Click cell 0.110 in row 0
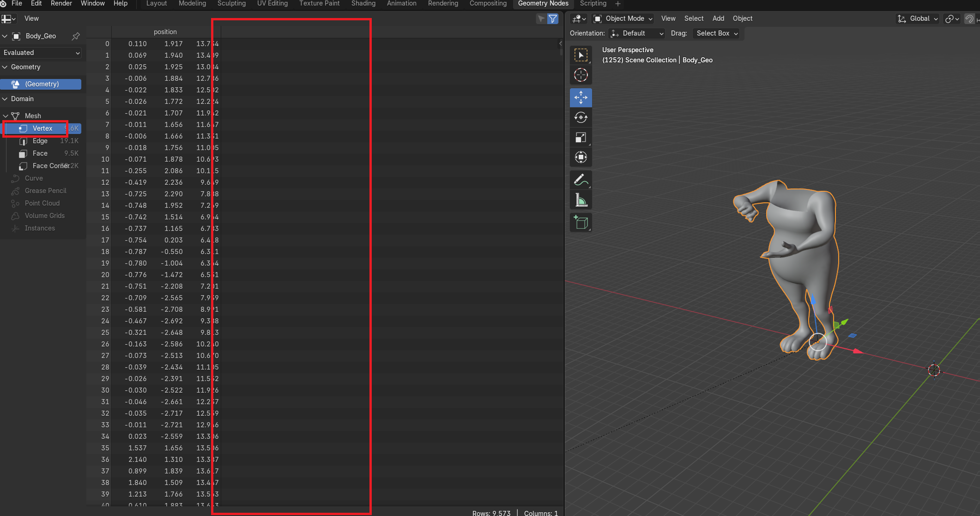The image size is (980, 516). 138,44
